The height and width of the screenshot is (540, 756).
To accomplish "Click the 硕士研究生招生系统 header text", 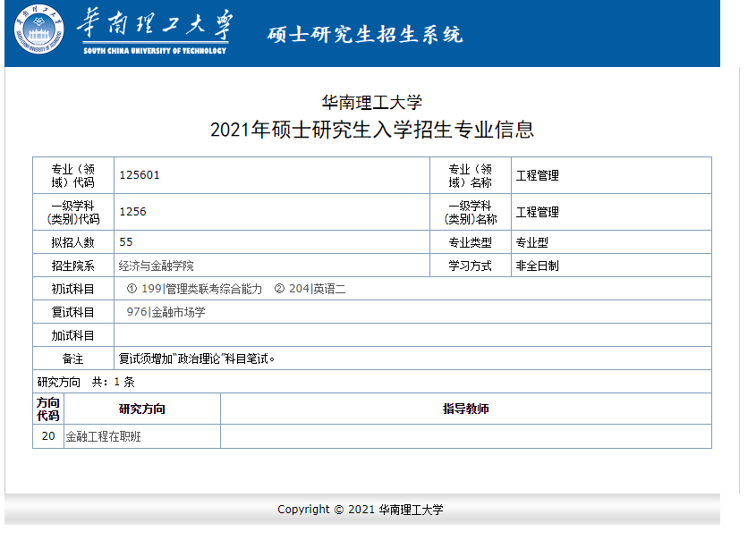I will point(365,35).
